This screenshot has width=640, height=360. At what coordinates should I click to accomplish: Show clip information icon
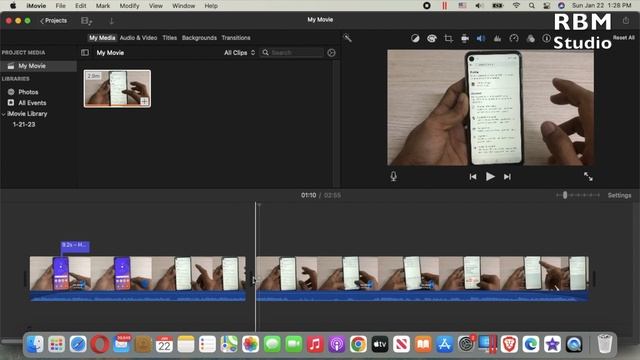(x=546, y=38)
